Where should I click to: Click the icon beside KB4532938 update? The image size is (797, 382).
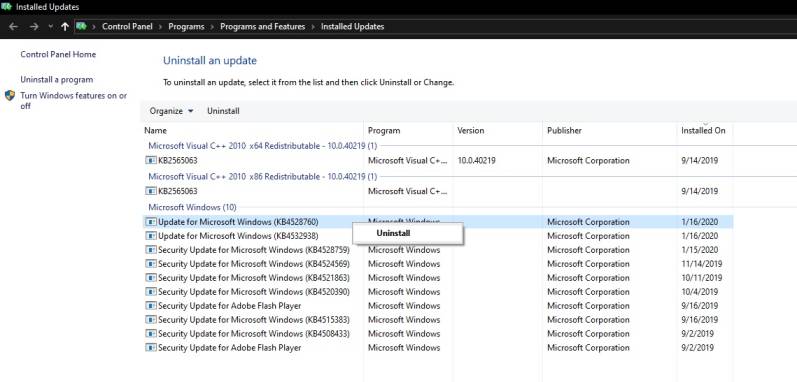tap(150, 236)
